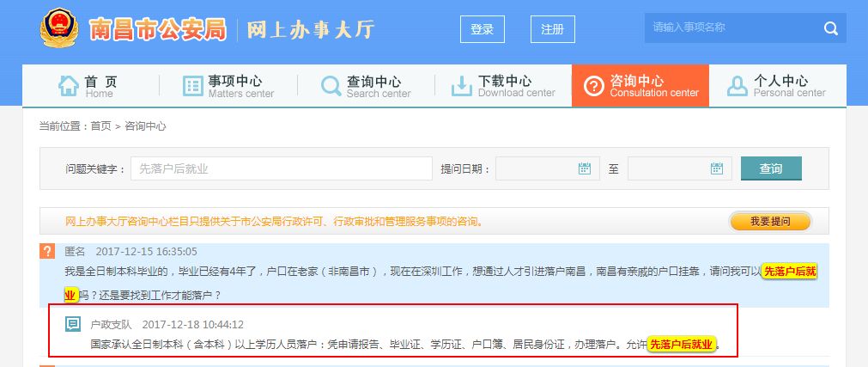Click the 我要提问 ask question button
Image resolution: width=868 pixels, height=367 pixels.
click(x=769, y=222)
